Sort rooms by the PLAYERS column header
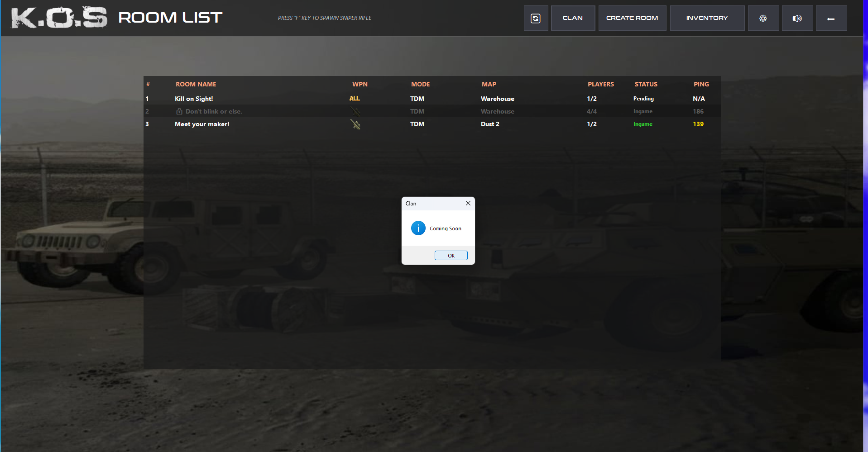The height and width of the screenshot is (452, 868). point(600,84)
